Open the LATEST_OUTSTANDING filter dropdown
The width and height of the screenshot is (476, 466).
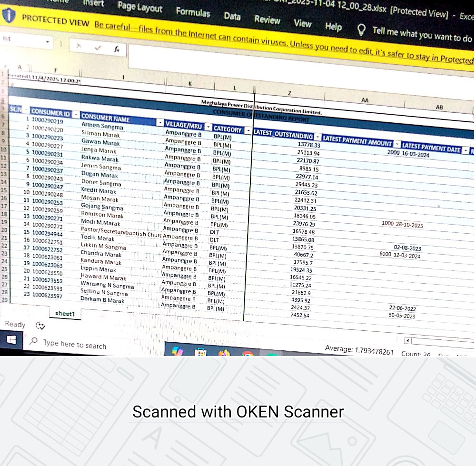click(x=317, y=137)
